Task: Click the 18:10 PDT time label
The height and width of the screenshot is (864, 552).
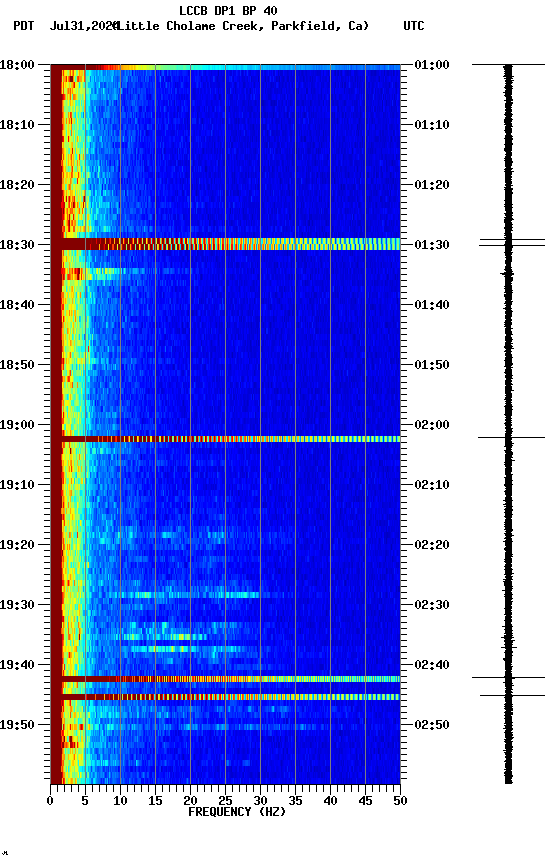Action: [17, 125]
